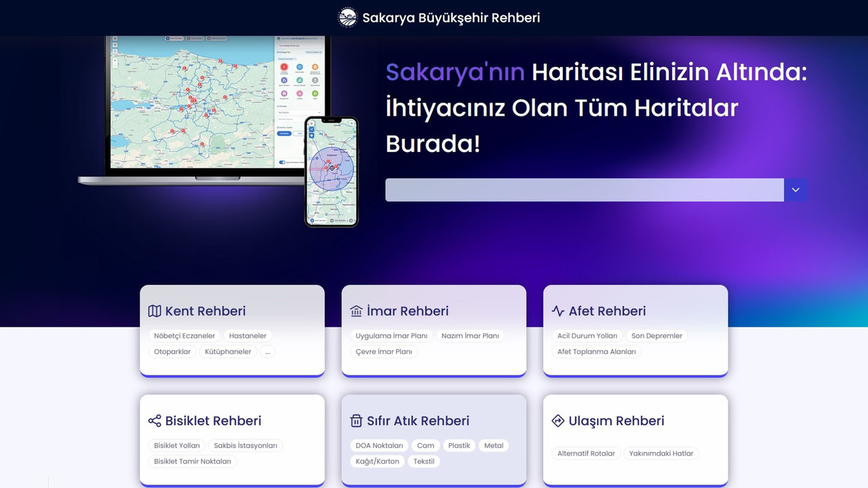Click the Kent Rehberi map icon
868x488 pixels.
[154, 310]
